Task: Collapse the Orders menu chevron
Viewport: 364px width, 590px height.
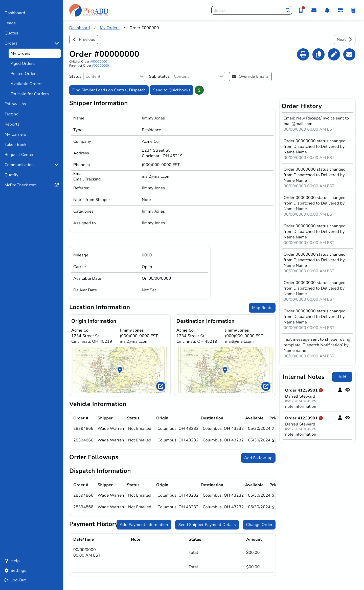Action: (57, 43)
